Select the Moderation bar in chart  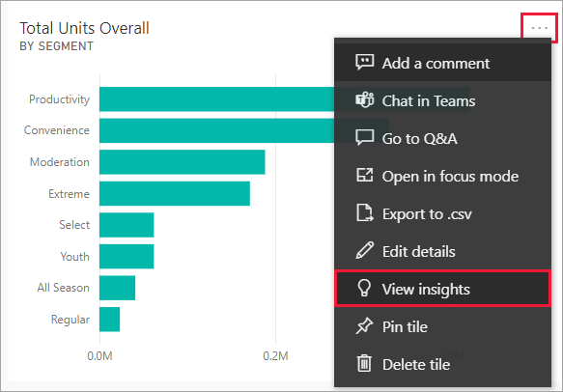click(183, 162)
